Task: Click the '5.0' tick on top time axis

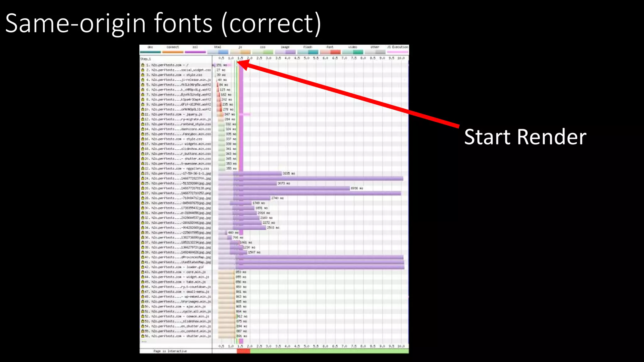Action: click(306, 58)
